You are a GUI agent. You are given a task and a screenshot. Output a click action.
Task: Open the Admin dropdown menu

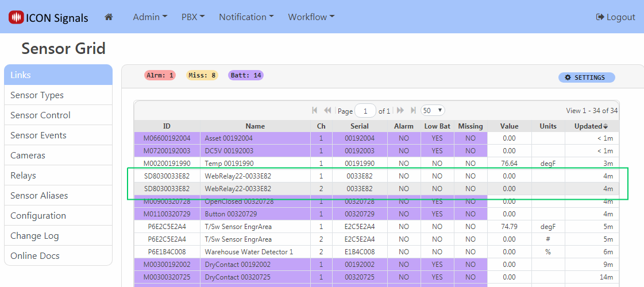click(x=150, y=17)
